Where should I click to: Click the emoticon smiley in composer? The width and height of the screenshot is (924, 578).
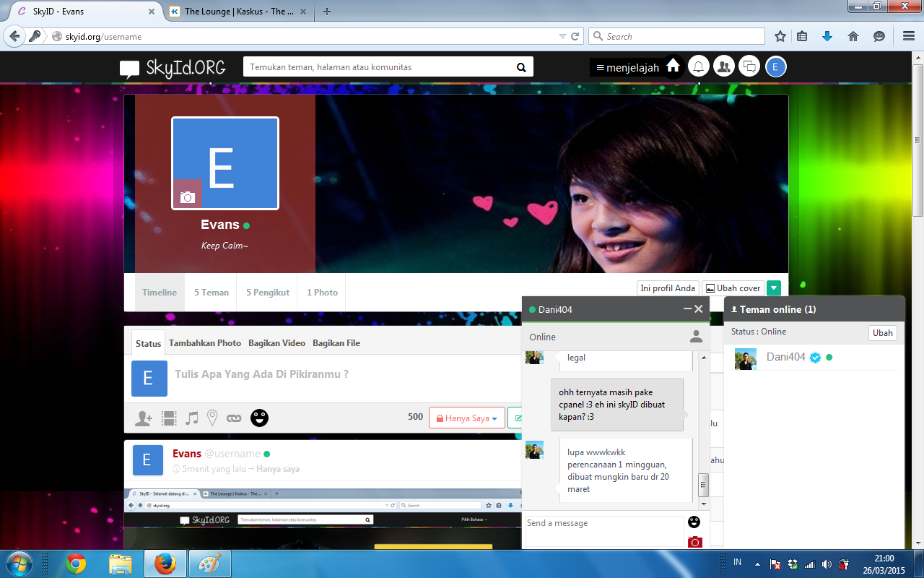(259, 418)
